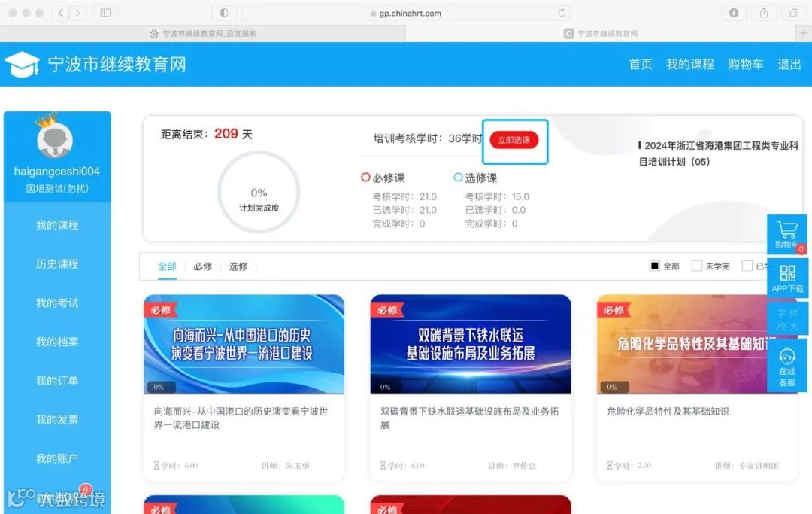Screen dimensions: 812x514
Task: Open the APP下载 QR code widget
Action: (787, 278)
